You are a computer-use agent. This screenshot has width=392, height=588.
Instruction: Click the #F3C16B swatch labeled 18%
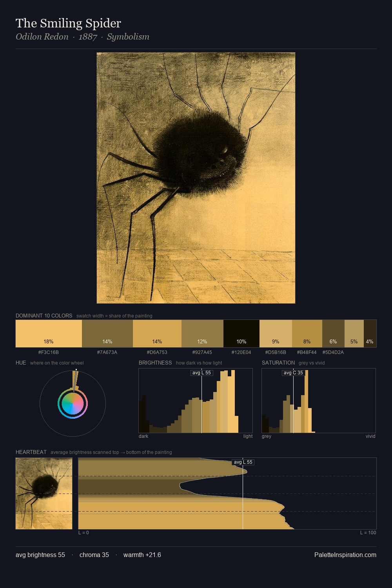coord(49,334)
